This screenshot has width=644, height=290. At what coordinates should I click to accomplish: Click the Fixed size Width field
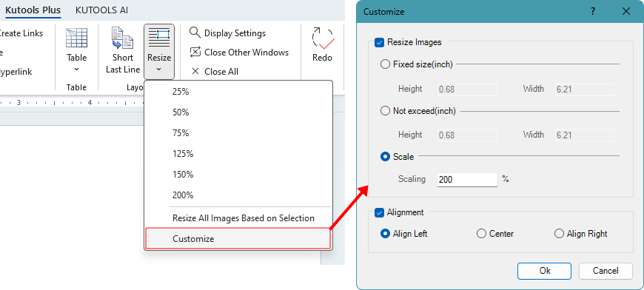585,90
